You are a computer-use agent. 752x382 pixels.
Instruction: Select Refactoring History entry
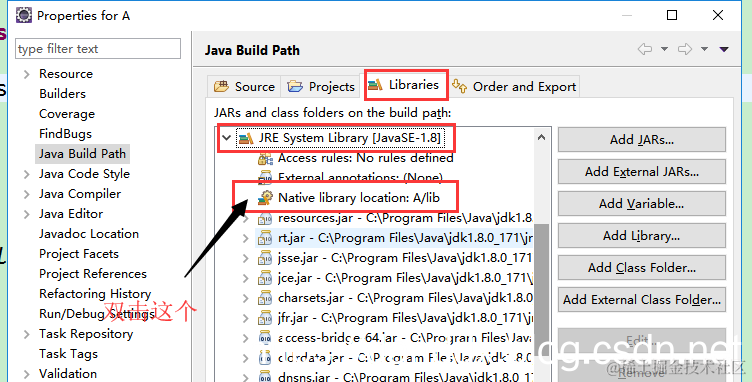pos(95,294)
